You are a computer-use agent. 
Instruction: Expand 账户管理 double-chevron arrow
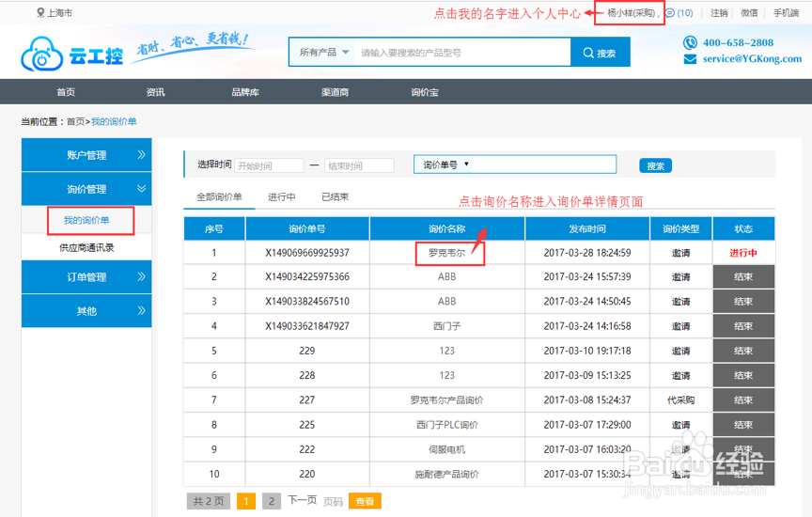[141, 154]
